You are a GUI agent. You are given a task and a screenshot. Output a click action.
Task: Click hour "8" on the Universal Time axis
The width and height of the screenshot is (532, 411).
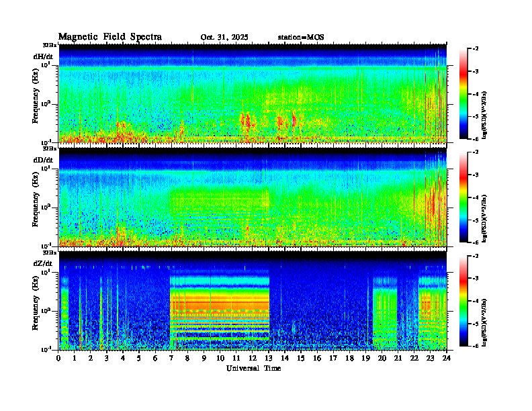[x=187, y=359]
